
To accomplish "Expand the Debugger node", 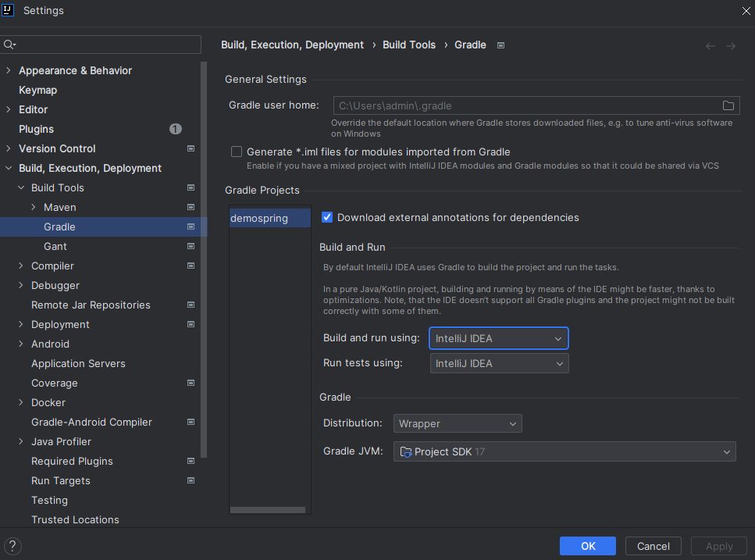I will (21, 285).
